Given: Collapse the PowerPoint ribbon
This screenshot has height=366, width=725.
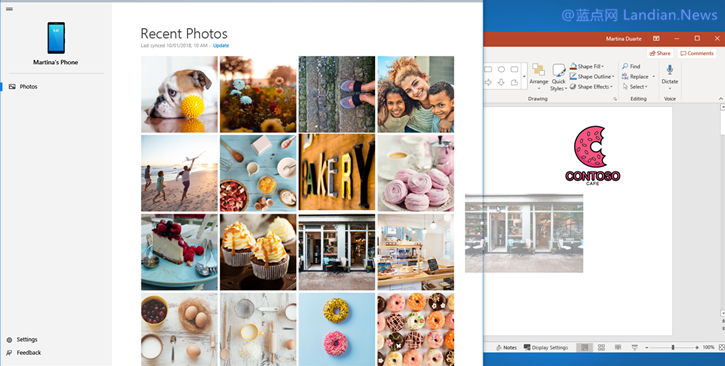Looking at the screenshot, I should 720,99.
